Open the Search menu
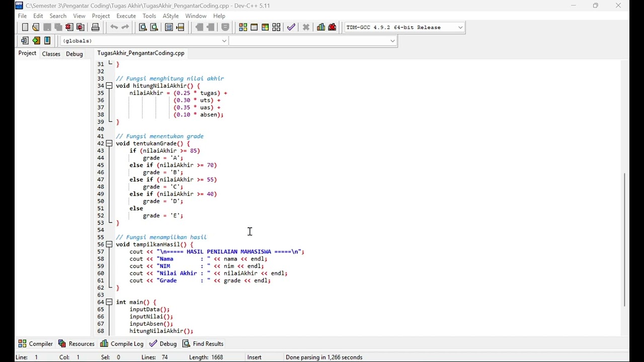 58,16
